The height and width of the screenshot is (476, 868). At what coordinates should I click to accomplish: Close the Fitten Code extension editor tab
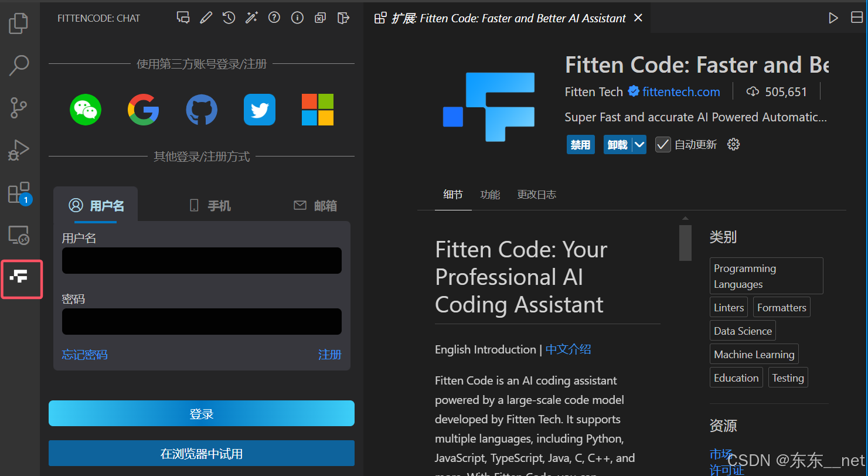point(638,18)
